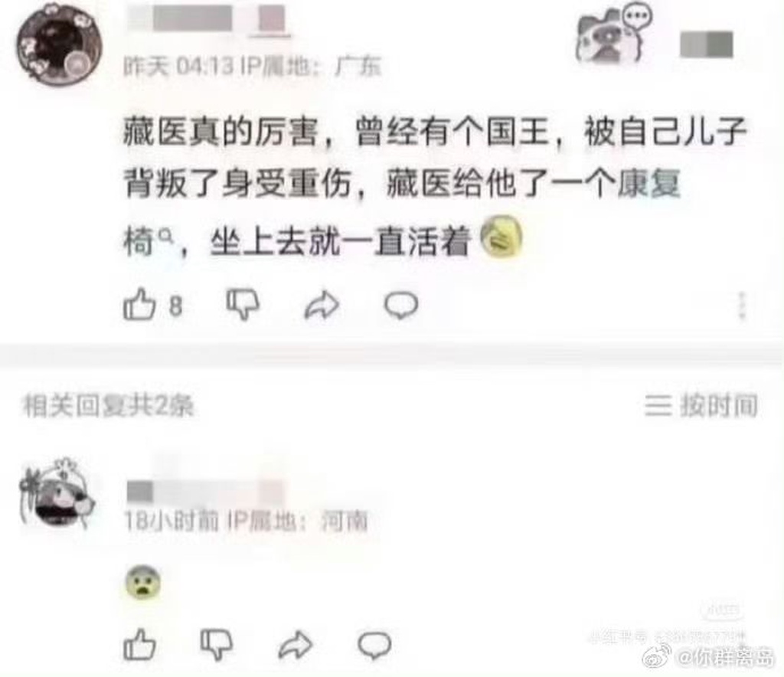Open the main commenter's avatar profile
Image resolution: width=784 pixels, height=677 pixels.
pyautogui.click(x=59, y=45)
